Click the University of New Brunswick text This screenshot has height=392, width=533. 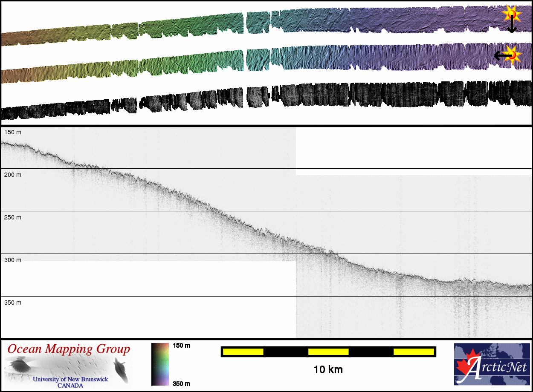(70, 379)
